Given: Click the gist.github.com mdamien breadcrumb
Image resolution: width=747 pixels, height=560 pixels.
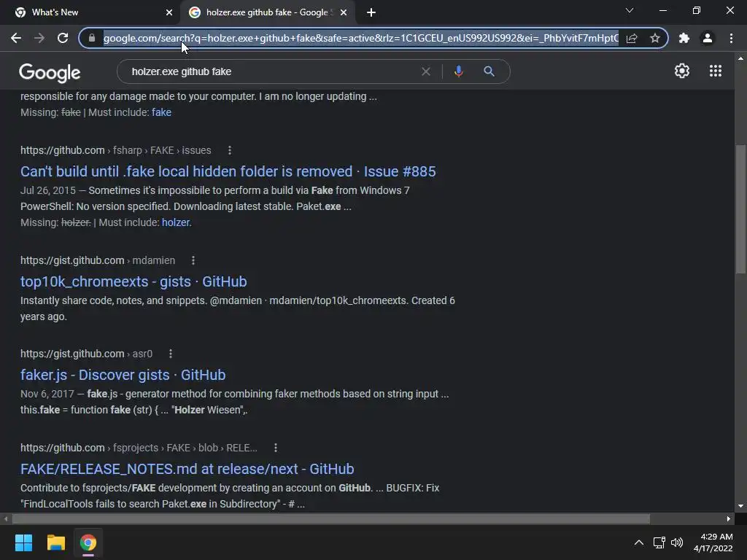Looking at the screenshot, I should click(98, 260).
